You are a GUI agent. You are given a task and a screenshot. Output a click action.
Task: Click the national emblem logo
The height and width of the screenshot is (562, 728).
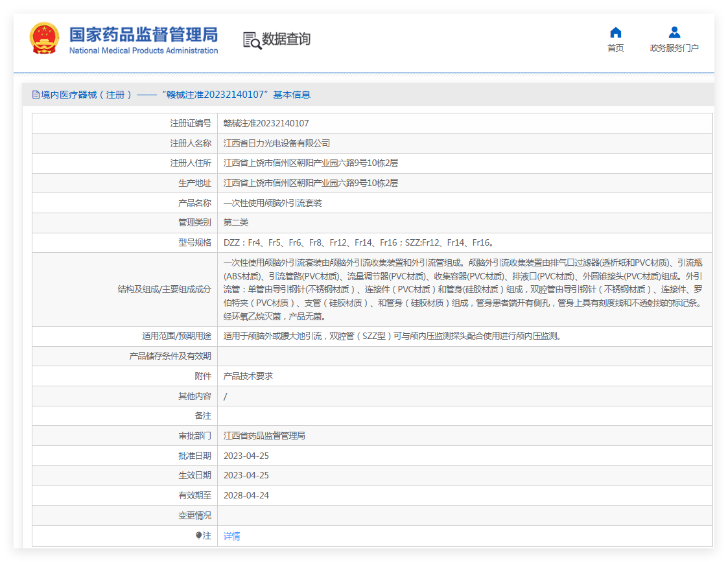45,38
